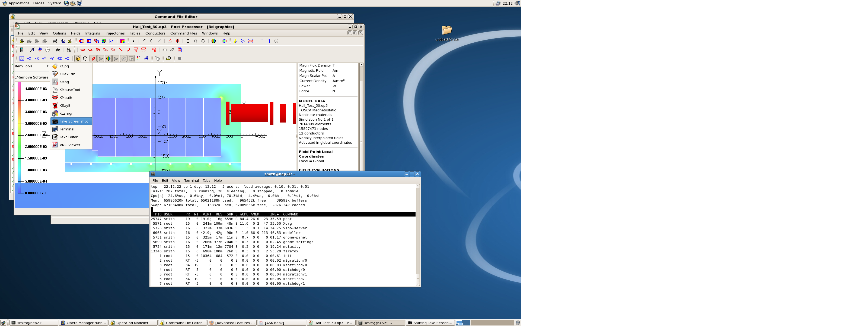Toggle the wireframe cube view button
The height and width of the screenshot is (326, 868).
(x=85, y=59)
